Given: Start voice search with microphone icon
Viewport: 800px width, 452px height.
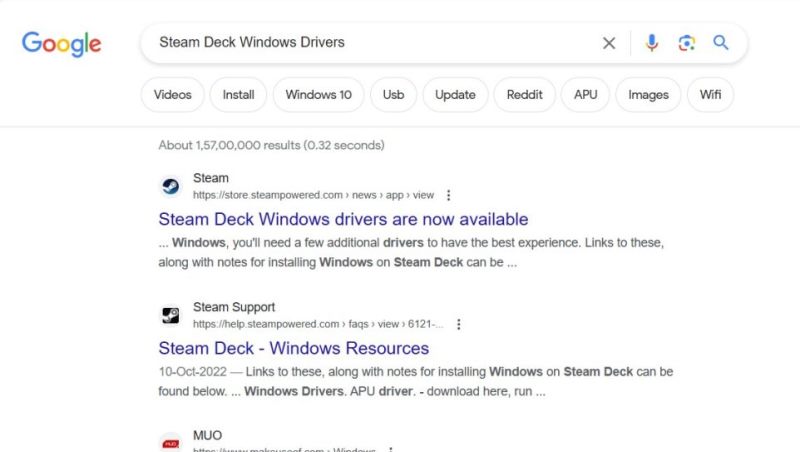Looking at the screenshot, I should pyautogui.click(x=652, y=43).
